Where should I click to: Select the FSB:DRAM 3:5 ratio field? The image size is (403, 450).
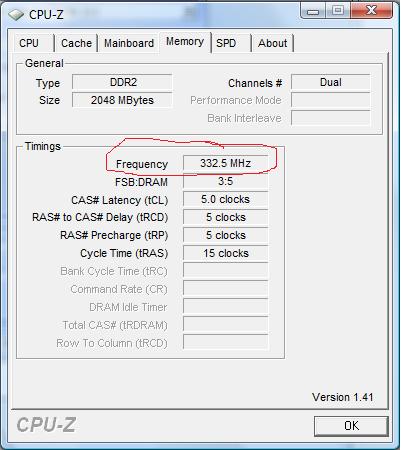(x=226, y=181)
